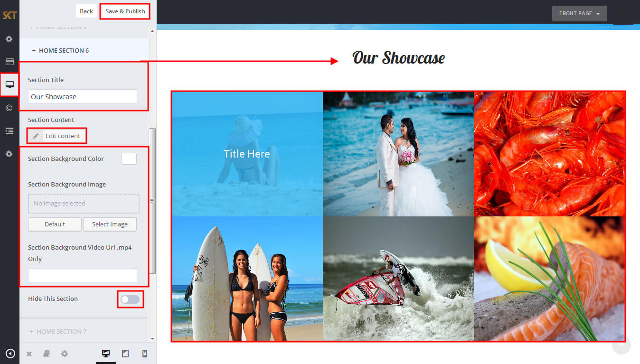The image size is (640, 364).
Task: Click the red shrimp showcase image
Action: point(549,154)
